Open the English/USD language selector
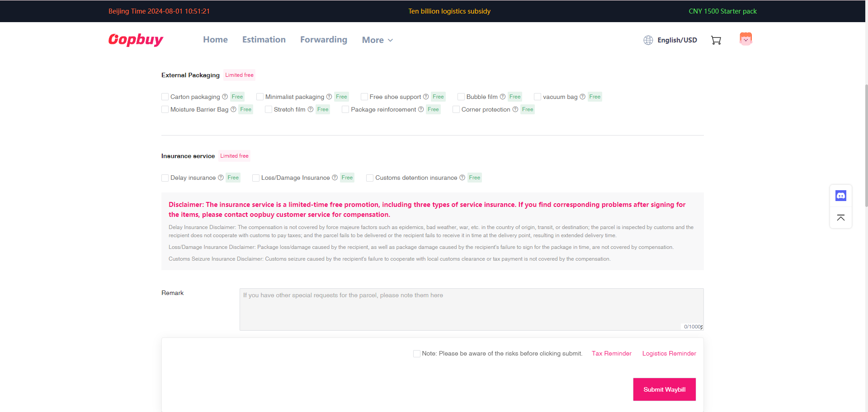Viewport: 868px width, 412px height. pyautogui.click(x=677, y=40)
